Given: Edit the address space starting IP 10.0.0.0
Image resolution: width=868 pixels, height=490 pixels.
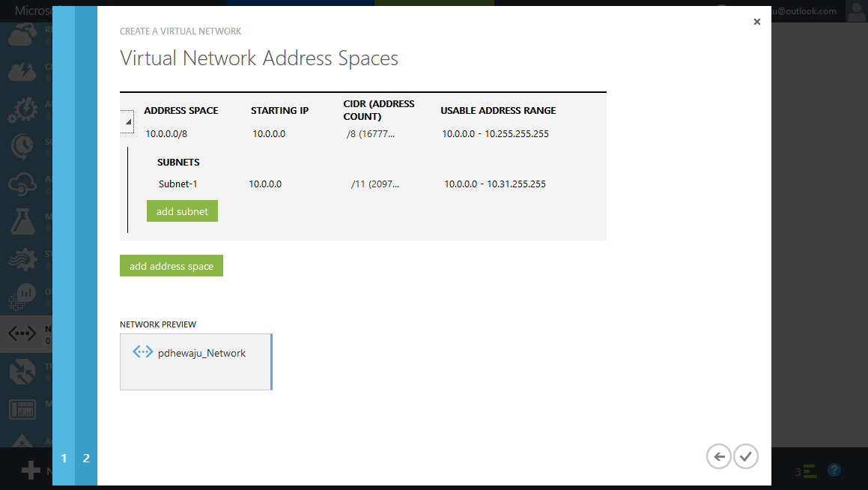Looking at the screenshot, I should [269, 134].
